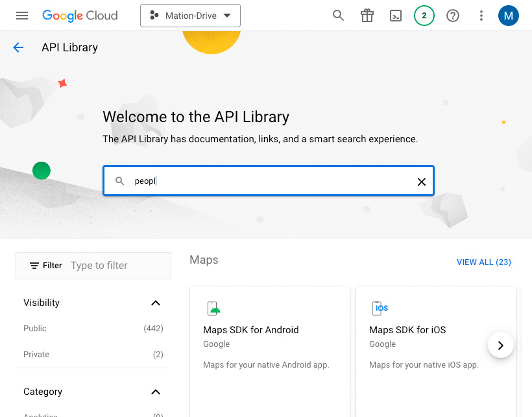
Task: Click the Maps section heading
Action: [204, 260]
